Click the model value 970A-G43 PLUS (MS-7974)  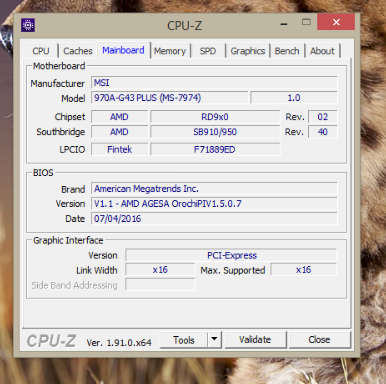[170, 98]
